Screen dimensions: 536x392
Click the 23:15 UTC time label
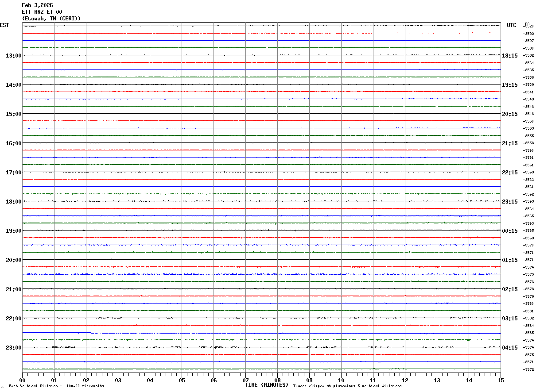click(x=510, y=202)
